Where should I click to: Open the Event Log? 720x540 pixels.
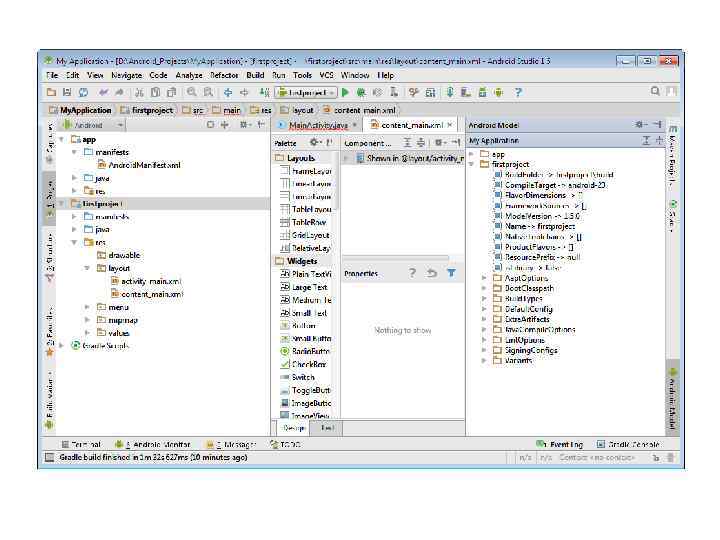[560, 444]
